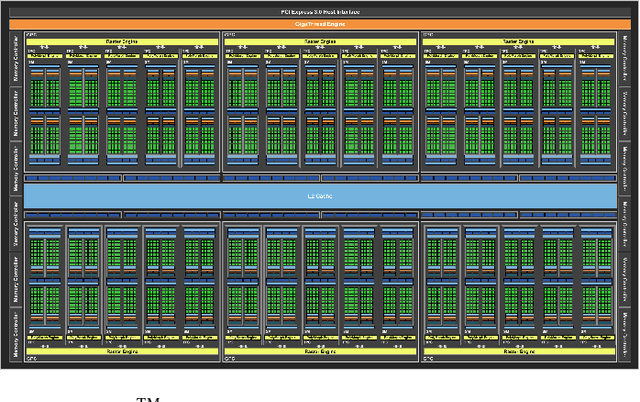
Task: Select the GPC label of bottom-left cluster
Action: pos(30,359)
